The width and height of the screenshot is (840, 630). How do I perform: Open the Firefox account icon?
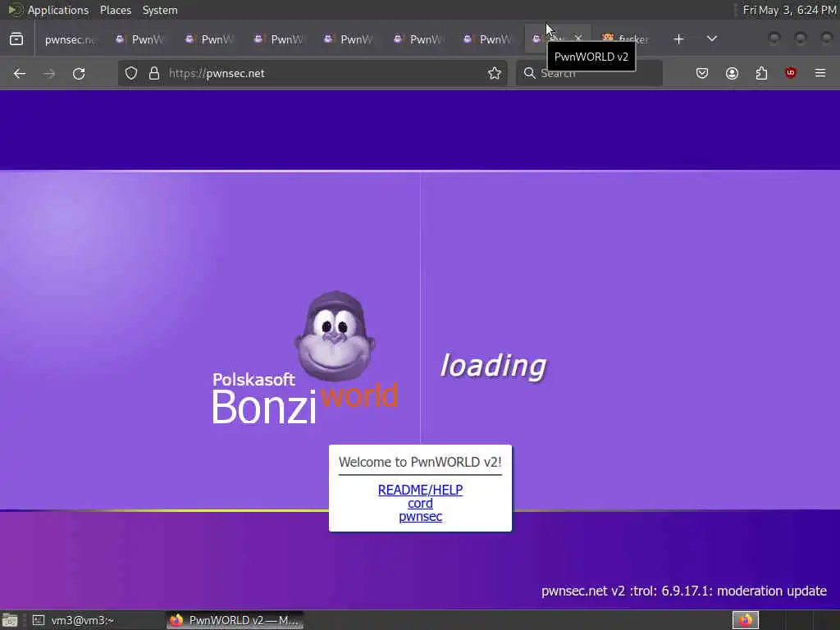[x=732, y=73]
